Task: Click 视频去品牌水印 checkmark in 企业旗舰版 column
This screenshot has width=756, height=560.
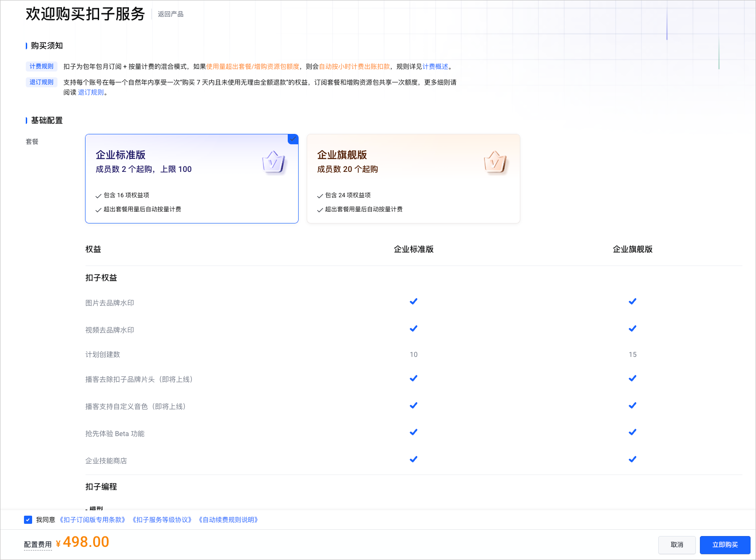Action: click(x=632, y=328)
